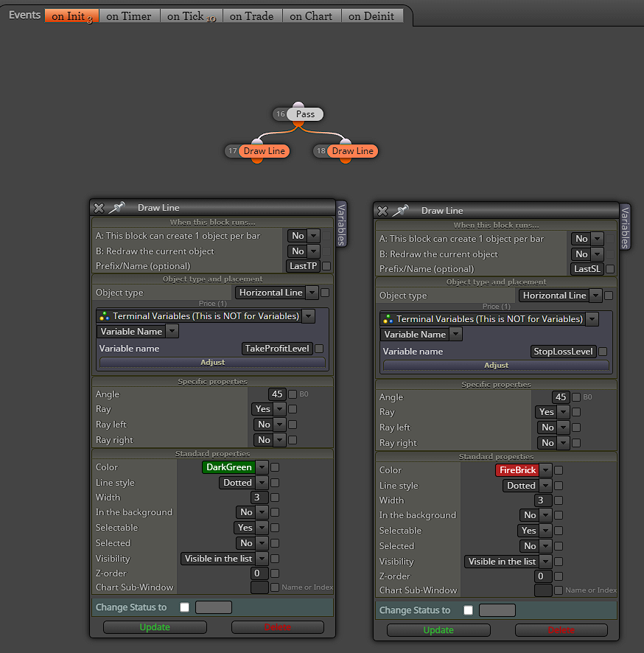Viewport: 644px width, 653px height.
Task: Tick Z-order checkbox in LastTP panel
Action: click(x=275, y=573)
